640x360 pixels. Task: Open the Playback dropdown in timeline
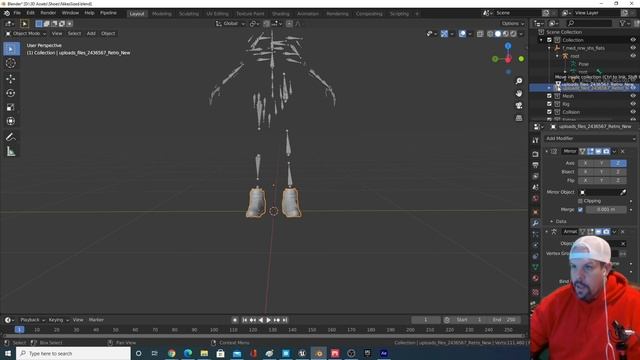click(x=32, y=320)
